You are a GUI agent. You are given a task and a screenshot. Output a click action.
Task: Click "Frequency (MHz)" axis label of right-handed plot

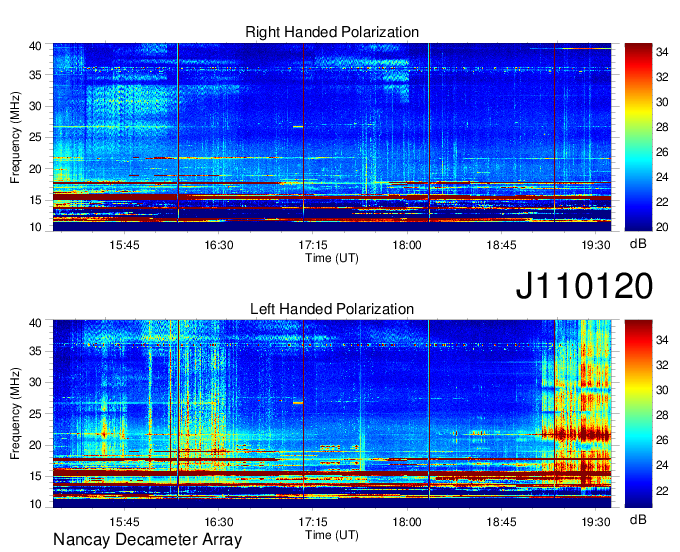click(15, 137)
